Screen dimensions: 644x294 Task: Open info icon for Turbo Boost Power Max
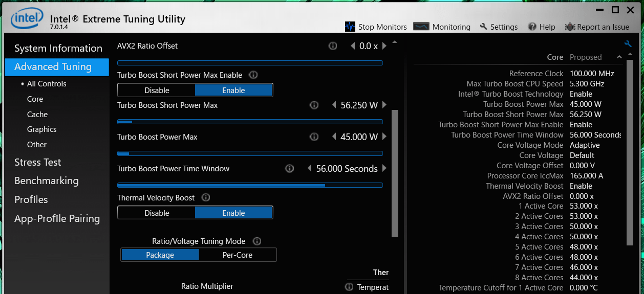314,137
